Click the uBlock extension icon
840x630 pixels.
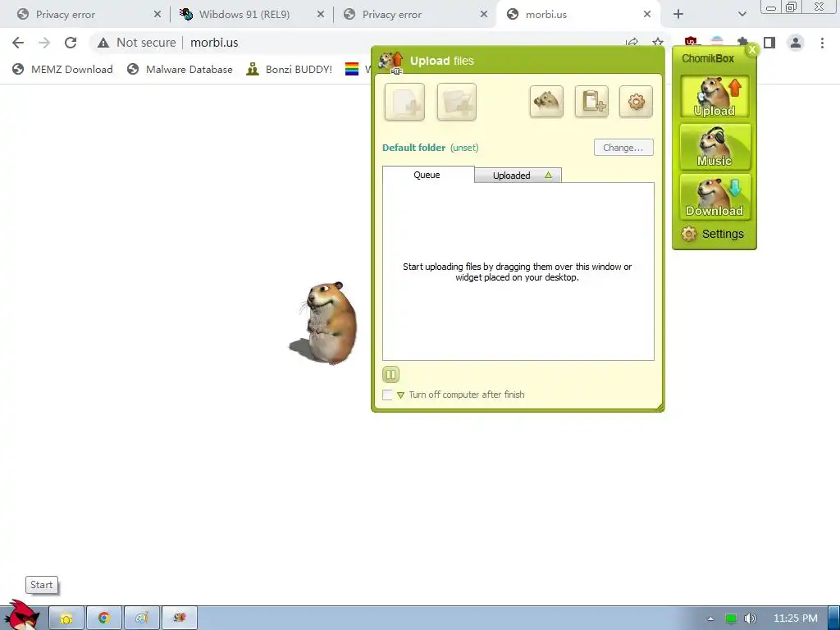(x=691, y=41)
